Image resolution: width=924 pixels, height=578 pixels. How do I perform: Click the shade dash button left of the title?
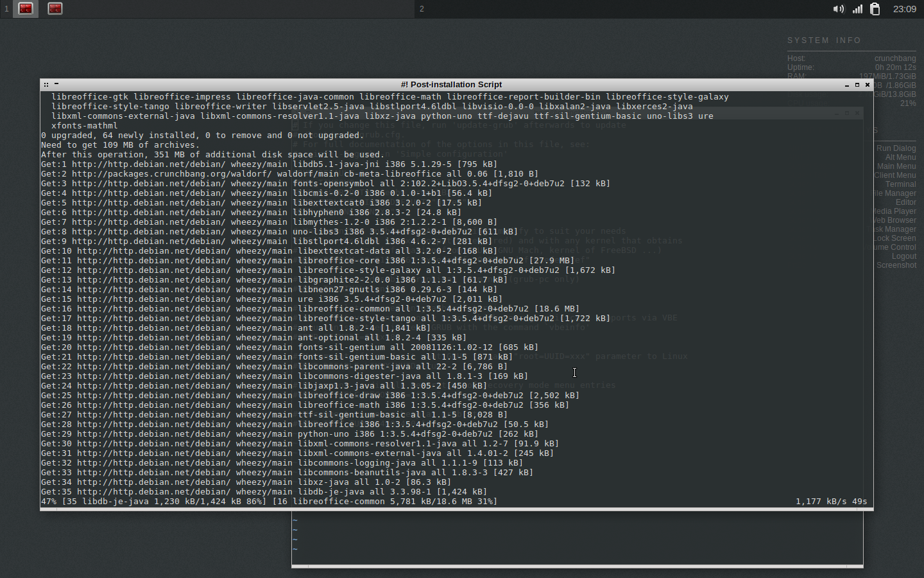coord(56,83)
